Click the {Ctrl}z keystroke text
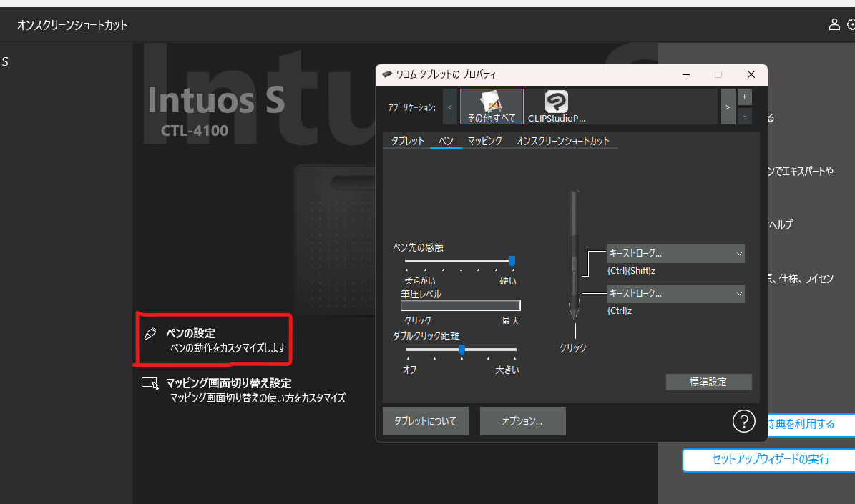 [620, 311]
